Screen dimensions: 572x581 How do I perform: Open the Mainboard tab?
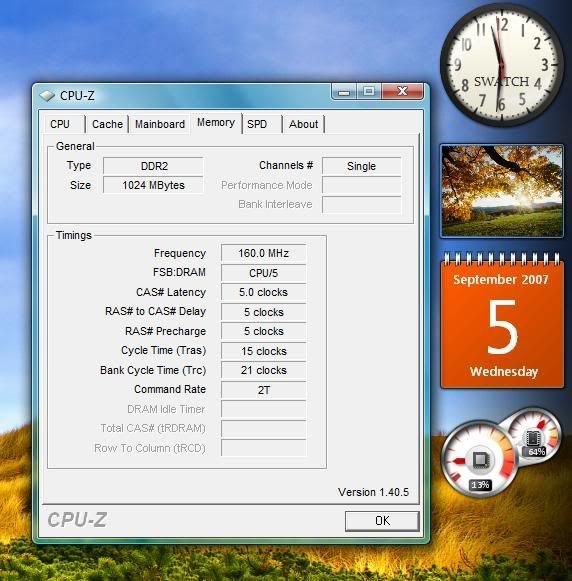click(160, 124)
